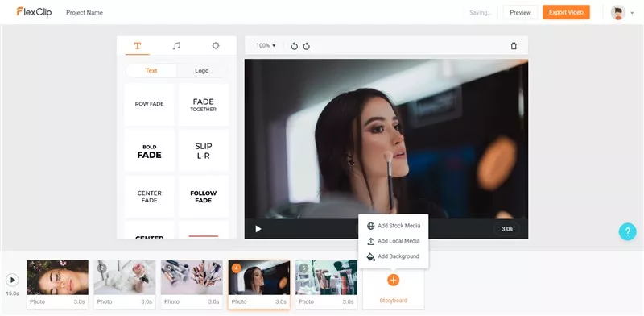Choose the CENTER FADE text style
The height and width of the screenshot is (316, 644).
(150, 196)
